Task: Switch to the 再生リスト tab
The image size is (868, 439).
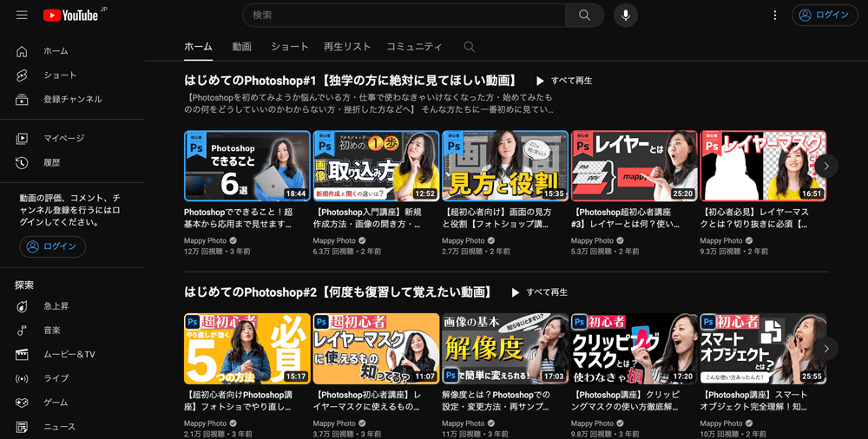Action: click(347, 47)
